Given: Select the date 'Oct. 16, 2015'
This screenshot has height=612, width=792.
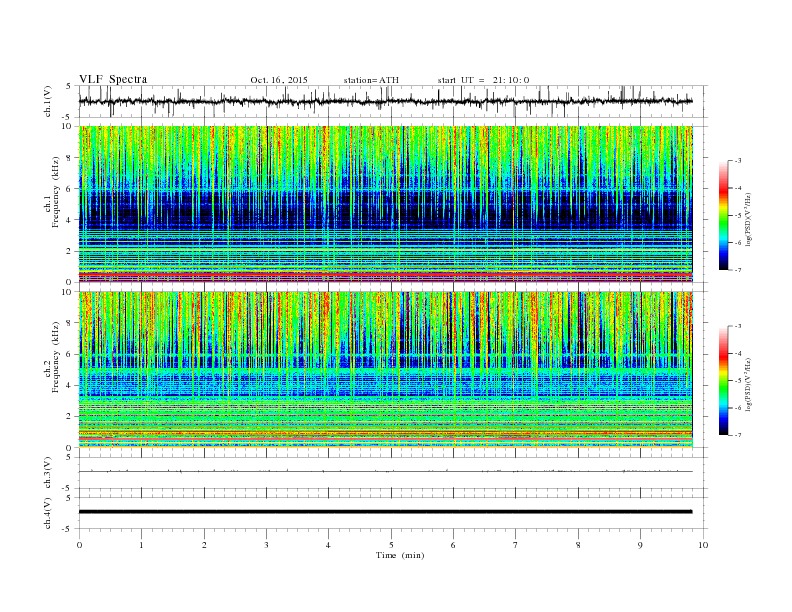Looking at the screenshot, I should pos(279,80).
